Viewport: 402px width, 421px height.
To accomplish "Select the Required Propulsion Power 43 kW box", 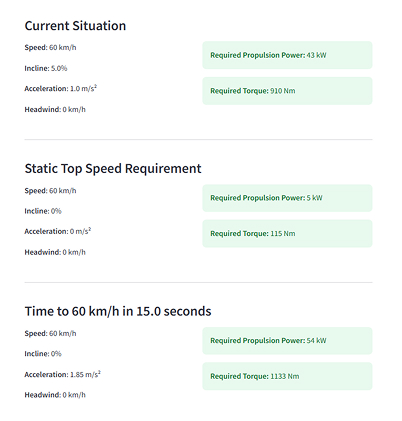I will [x=287, y=55].
